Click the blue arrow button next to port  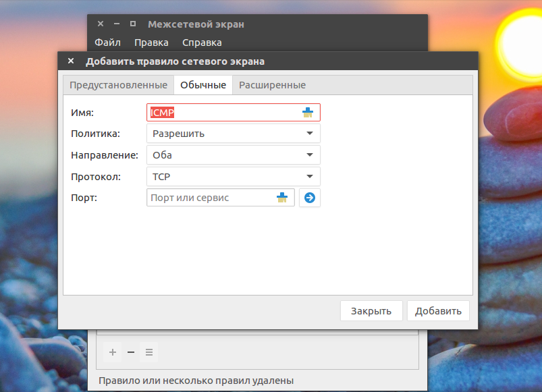310,198
